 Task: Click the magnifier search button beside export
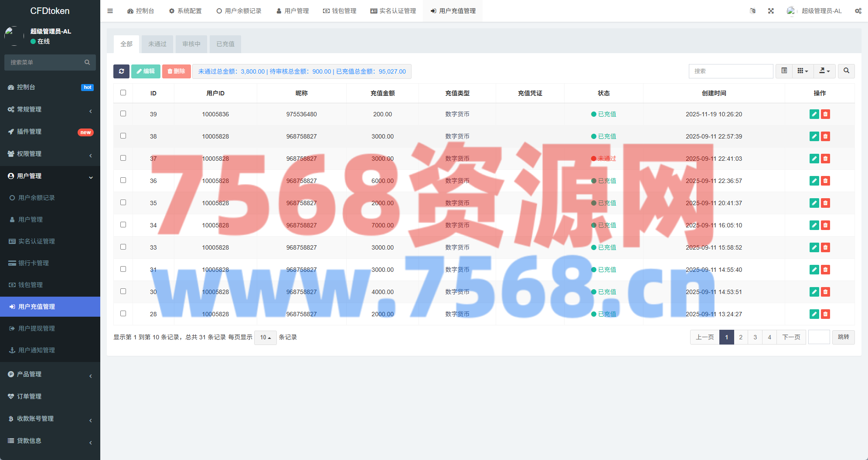846,71
